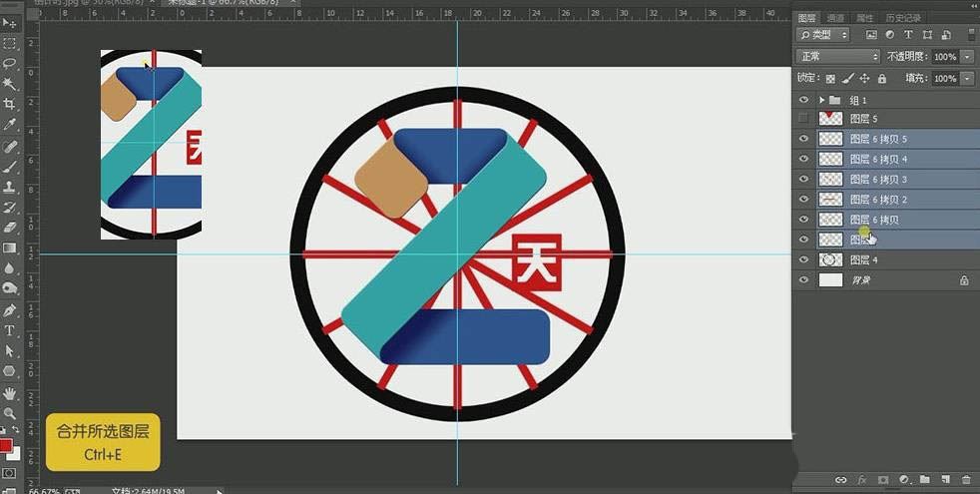This screenshot has width=980, height=494.
Task: Pick the Eyedropper tool
Action: click(10, 125)
